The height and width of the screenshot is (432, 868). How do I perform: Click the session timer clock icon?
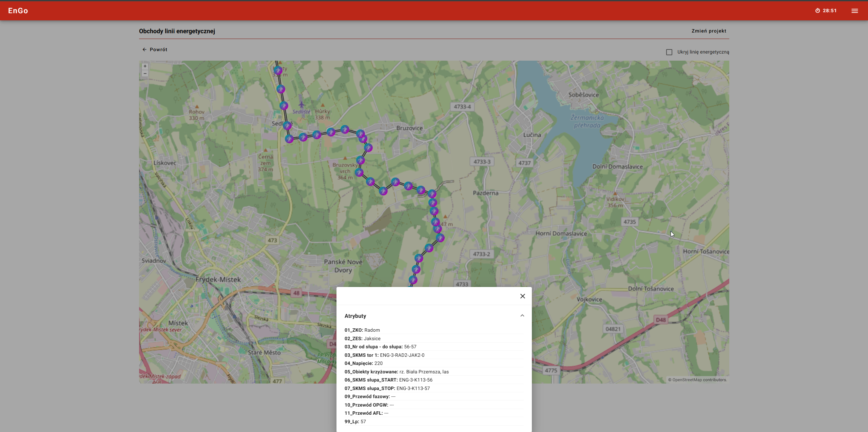coord(817,11)
